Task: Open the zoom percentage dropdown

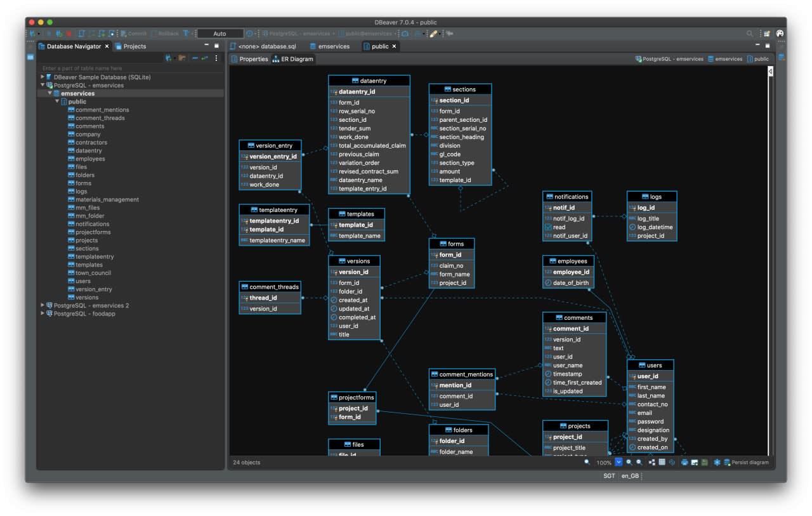Action: (x=619, y=463)
